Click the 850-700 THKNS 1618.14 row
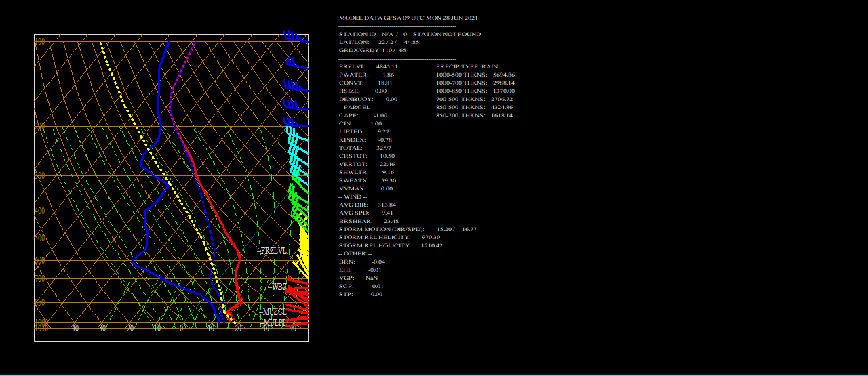 tap(474, 115)
